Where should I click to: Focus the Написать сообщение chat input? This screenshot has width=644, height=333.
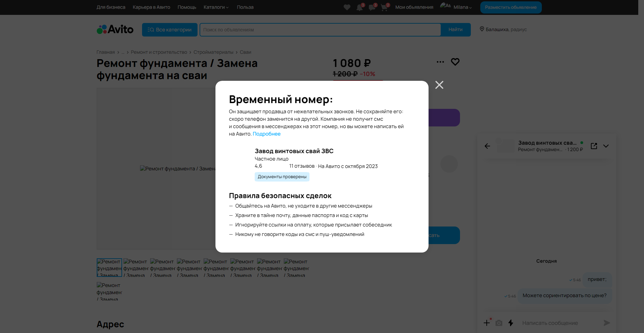[560, 323]
